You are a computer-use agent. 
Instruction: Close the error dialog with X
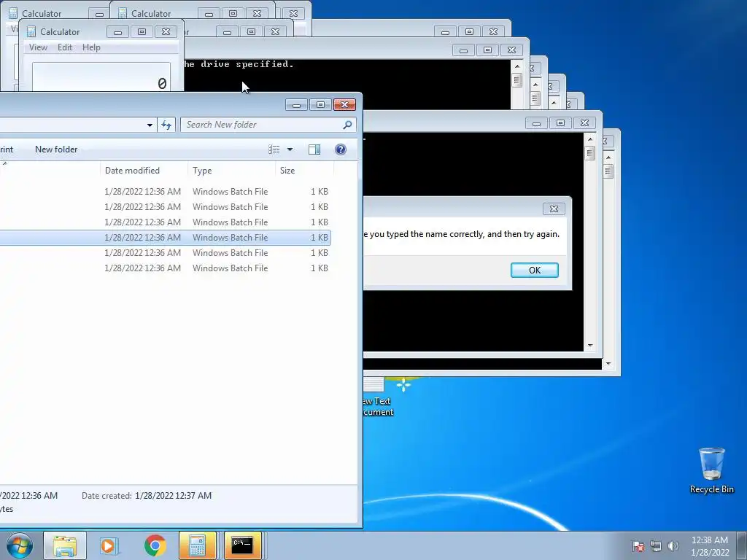554,209
